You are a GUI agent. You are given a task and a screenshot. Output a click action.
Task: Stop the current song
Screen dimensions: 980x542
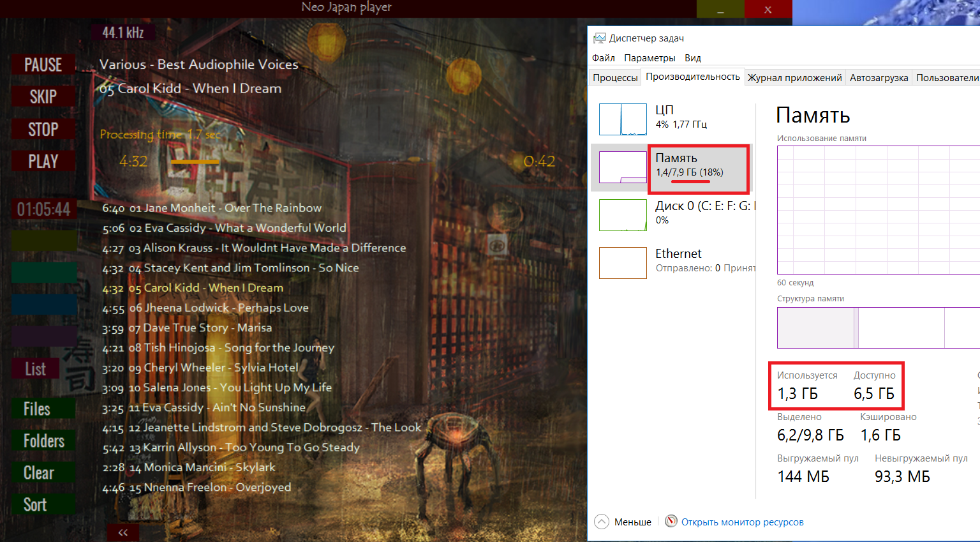point(43,130)
